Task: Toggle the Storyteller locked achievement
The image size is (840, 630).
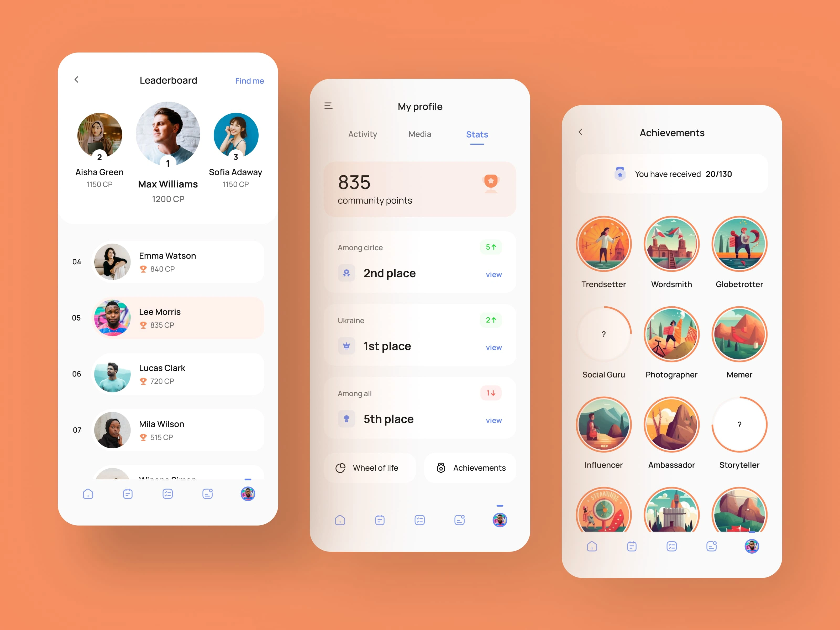Action: pos(739,437)
